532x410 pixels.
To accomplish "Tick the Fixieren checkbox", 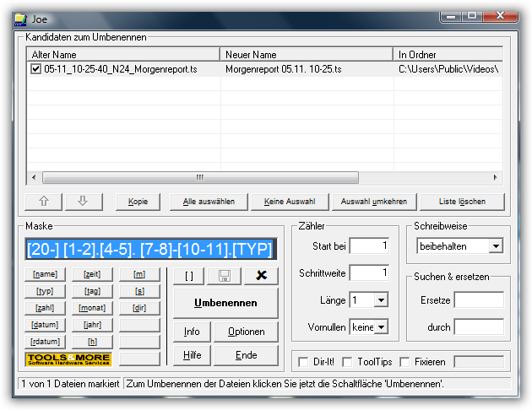I will 405,362.
